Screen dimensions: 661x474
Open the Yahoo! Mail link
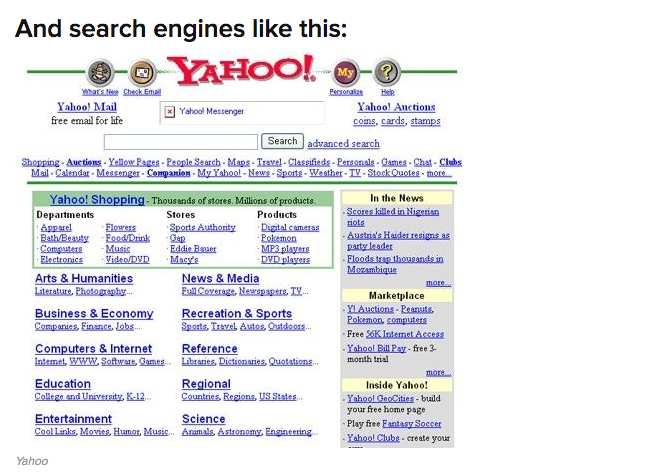click(x=87, y=107)
